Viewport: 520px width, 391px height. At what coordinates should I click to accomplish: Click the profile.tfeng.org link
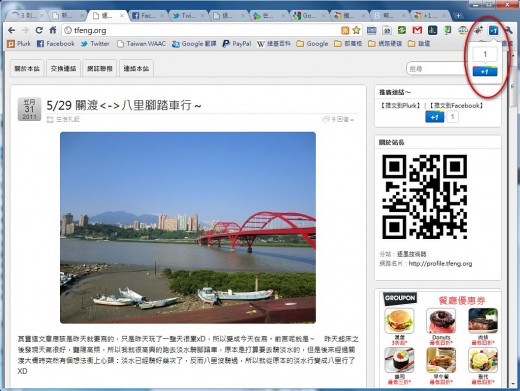tap(440, 263)
